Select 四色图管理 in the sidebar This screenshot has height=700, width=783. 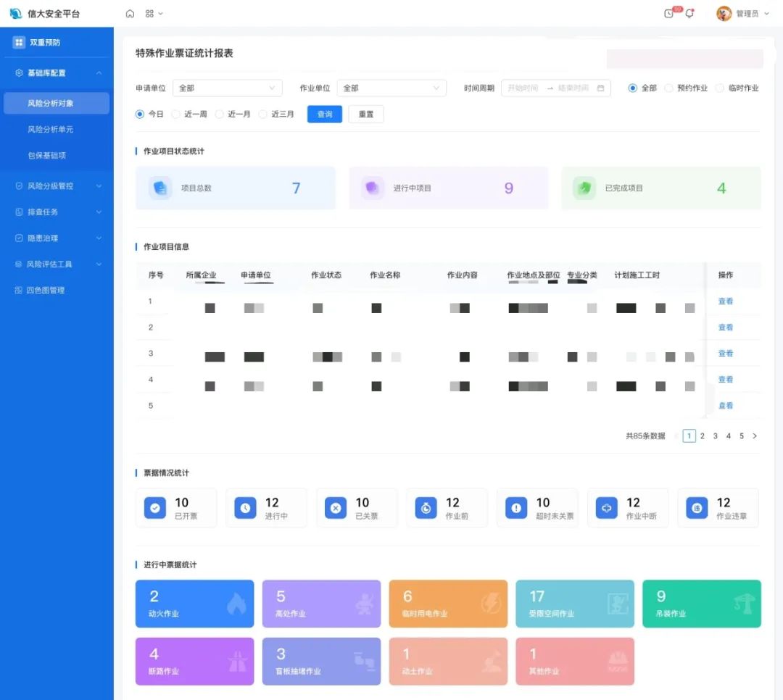pyautogui.click(x=45, y=291)
